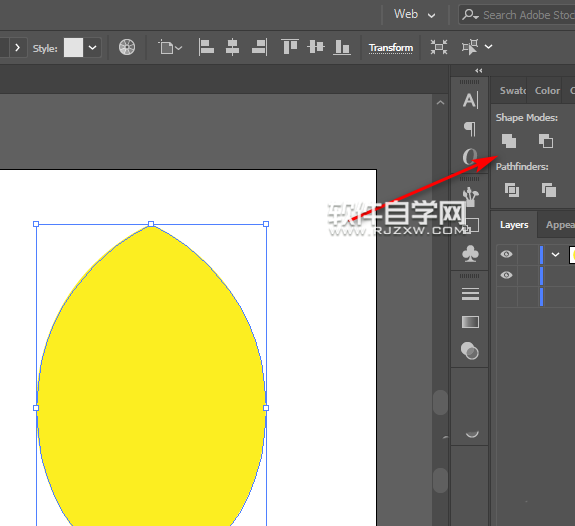Click the Minus Front shape mode icon
This screenshot has height=526, width=575.
(546, 141)
